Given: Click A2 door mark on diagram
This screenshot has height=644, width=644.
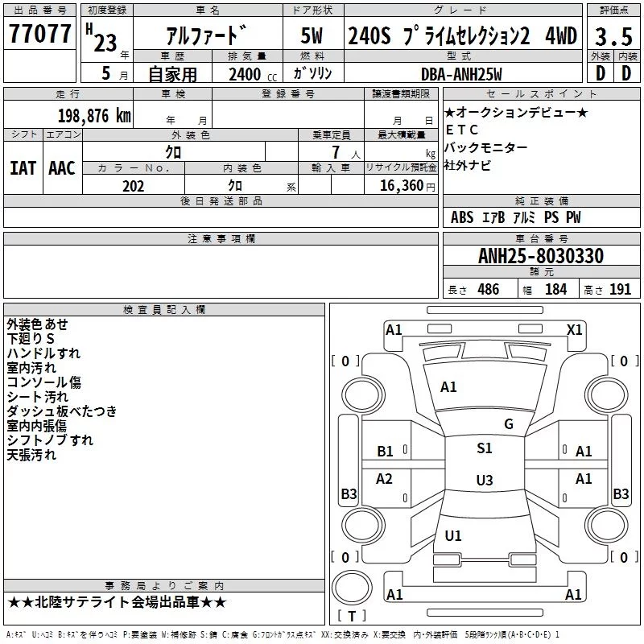Looking at the screenshot, I should (384, 478).
